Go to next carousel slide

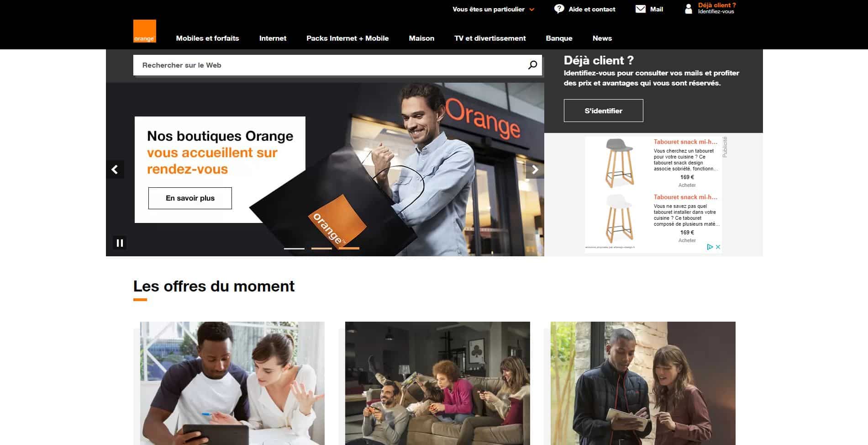[x=535, y=170]
